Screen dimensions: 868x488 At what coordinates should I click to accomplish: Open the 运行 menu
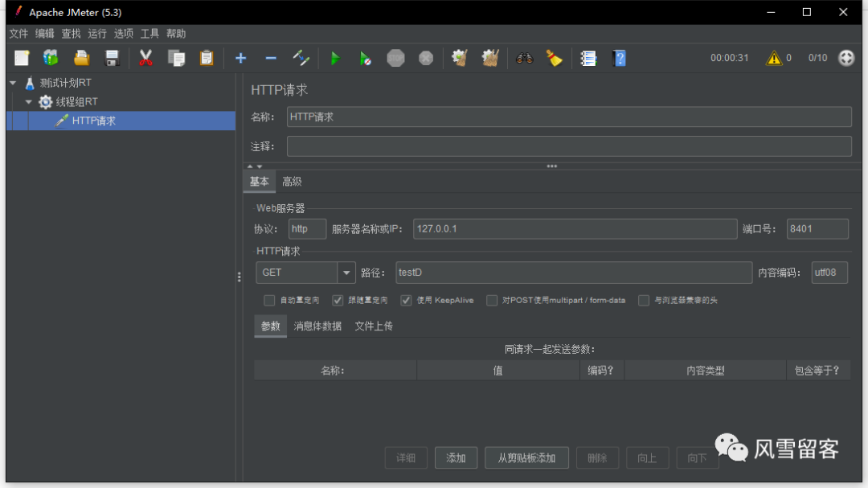coord(97,34)
